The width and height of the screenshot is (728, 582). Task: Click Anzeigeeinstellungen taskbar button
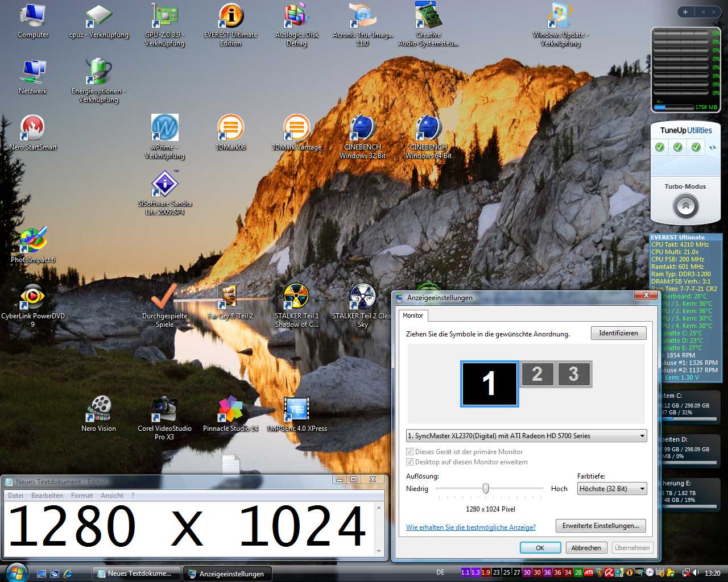[227, 573]
